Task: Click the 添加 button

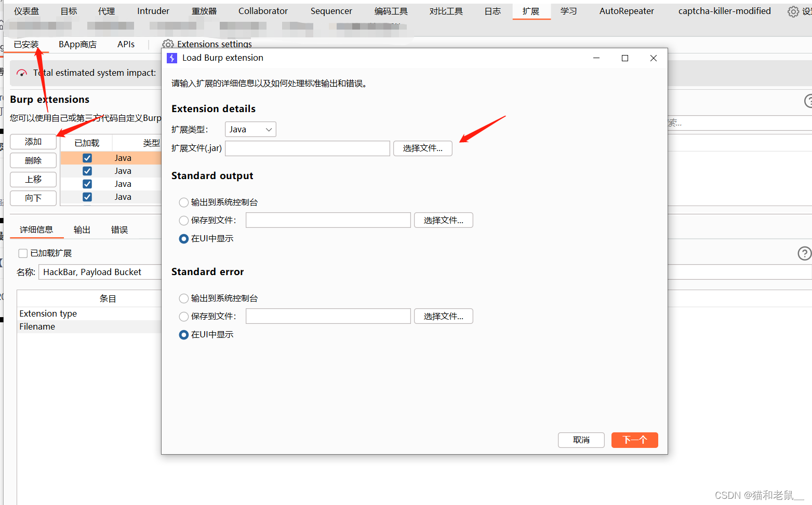Action: [33, 142]
